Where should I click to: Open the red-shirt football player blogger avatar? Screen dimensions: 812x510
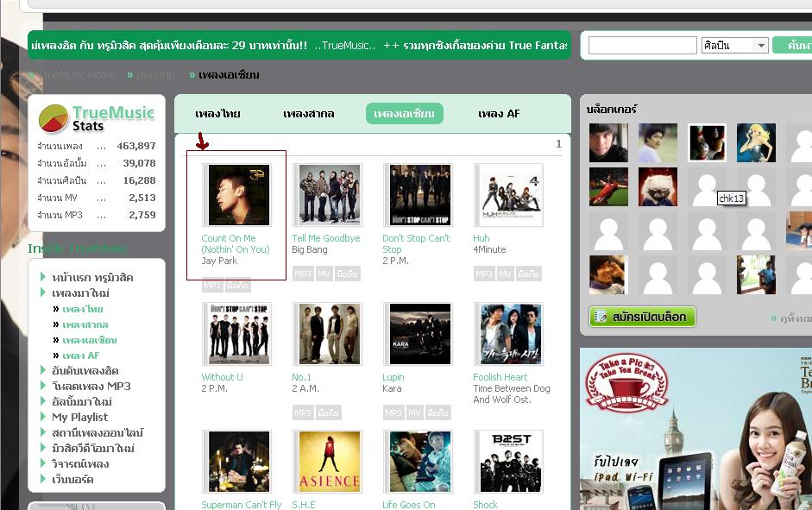pyautogui.click(x=608, y=187)
